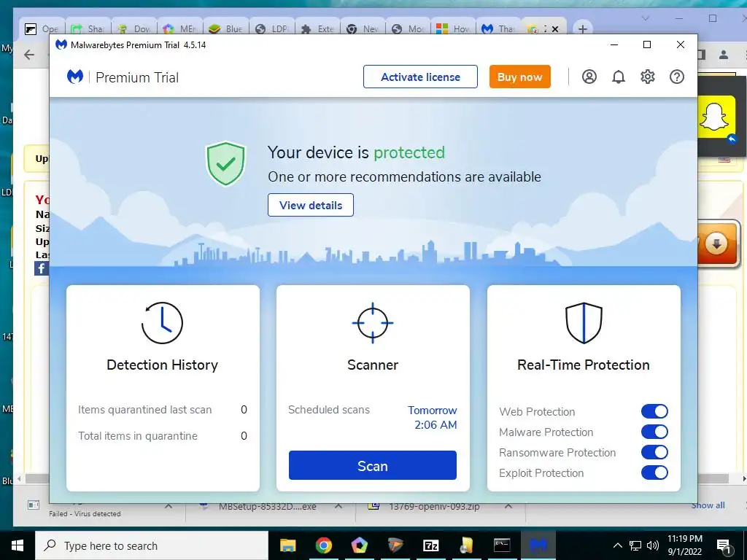Open the Chrome profile icon
The image size is (747, 560).
pos(724,55)
